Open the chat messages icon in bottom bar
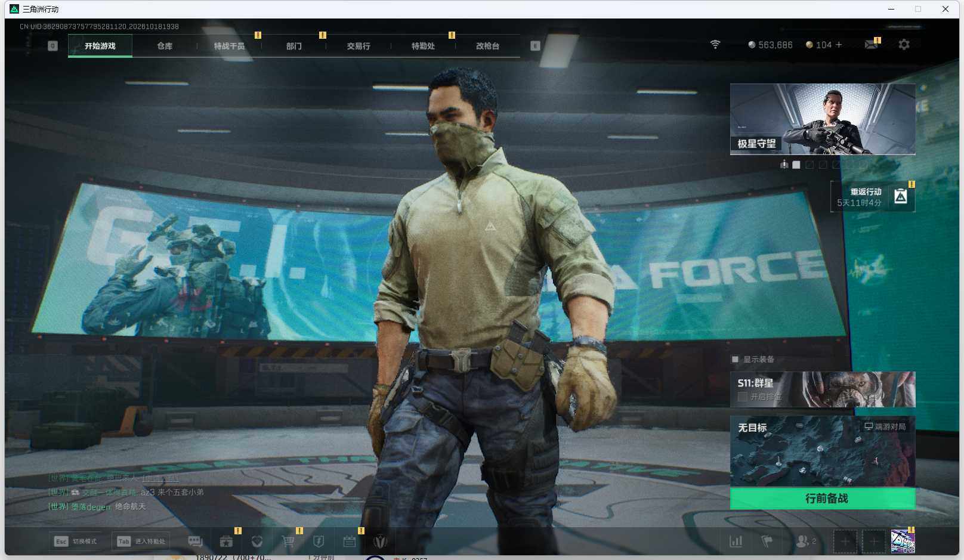This screenshot has width=964, height=560. tap(195, 541)
